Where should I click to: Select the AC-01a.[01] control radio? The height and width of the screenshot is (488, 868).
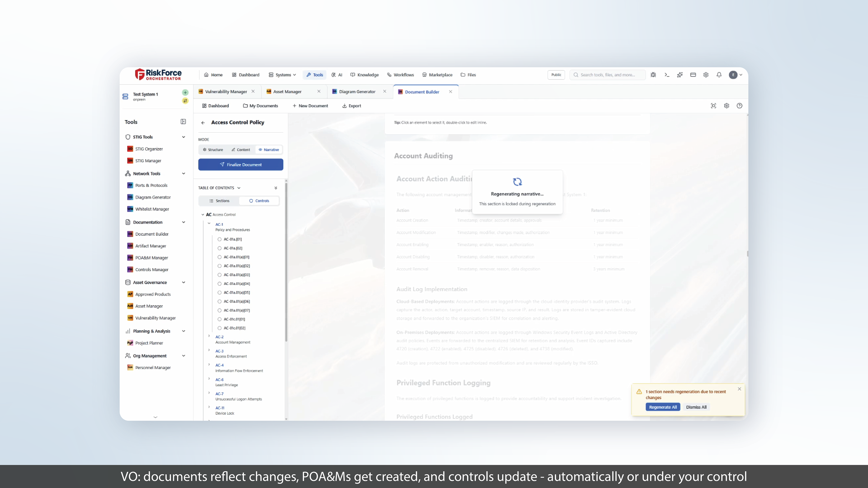coord(219,239)
